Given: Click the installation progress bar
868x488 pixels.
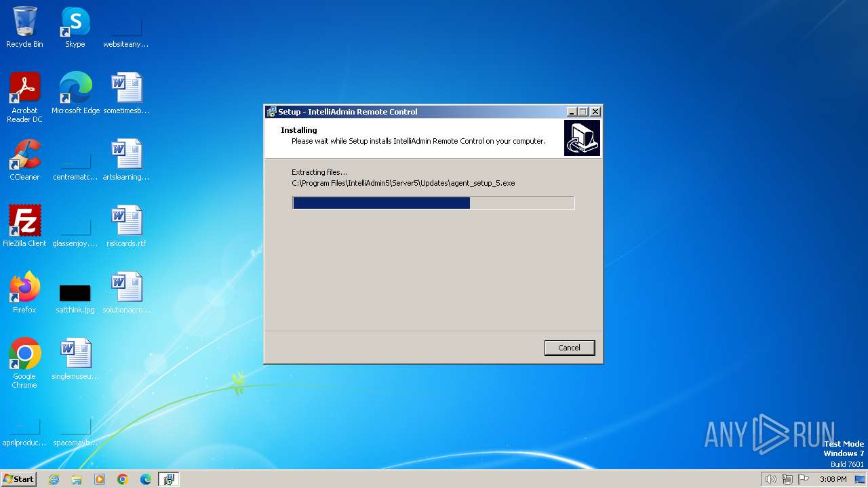Looking at the screenshot, I should coord(433,203).
